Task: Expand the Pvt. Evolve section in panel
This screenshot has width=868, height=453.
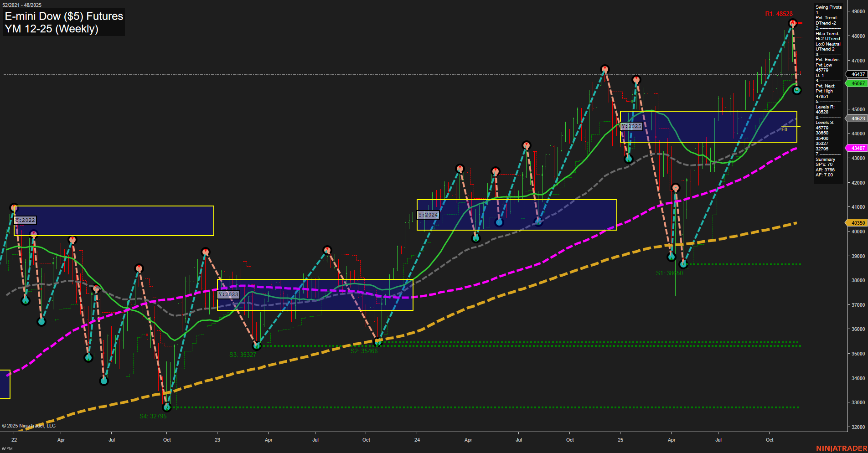Action: (826, 59)
